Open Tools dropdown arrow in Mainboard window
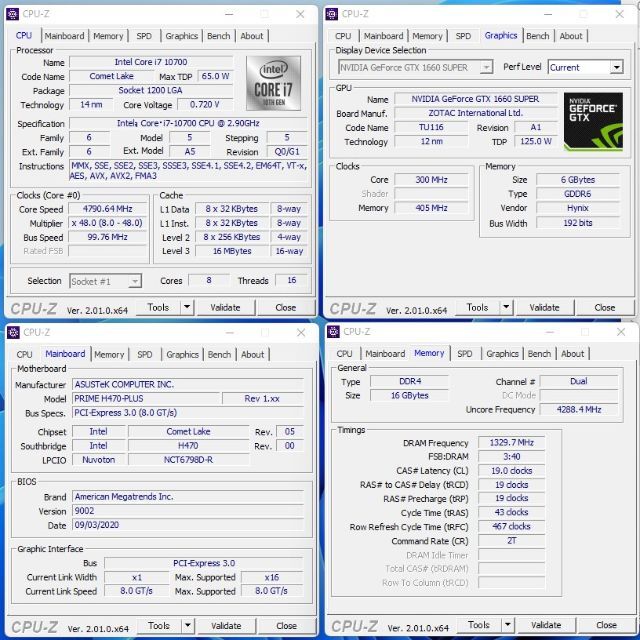The image size is (640, 640). point(188,625)
